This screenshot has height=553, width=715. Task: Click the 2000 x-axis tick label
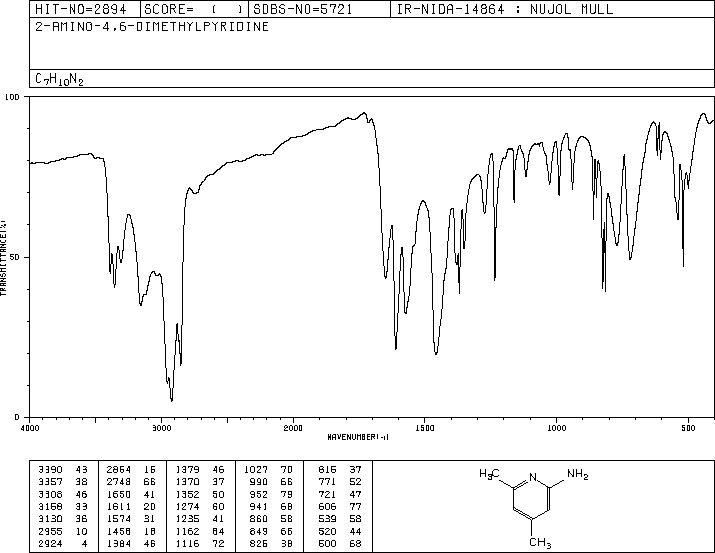coord(293,428)
